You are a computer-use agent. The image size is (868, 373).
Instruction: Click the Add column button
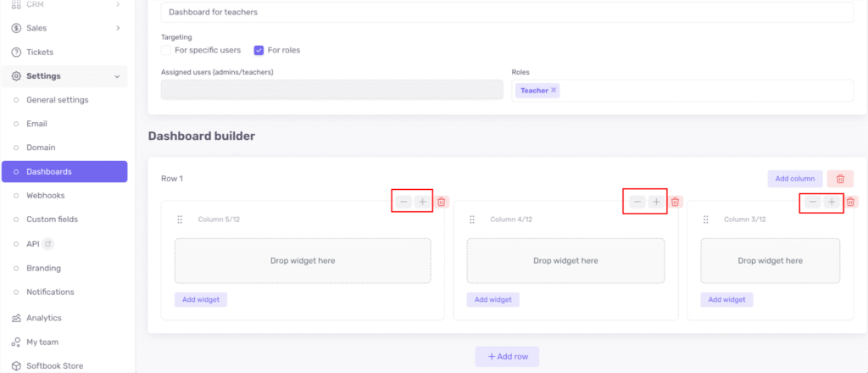coord(794,179)
